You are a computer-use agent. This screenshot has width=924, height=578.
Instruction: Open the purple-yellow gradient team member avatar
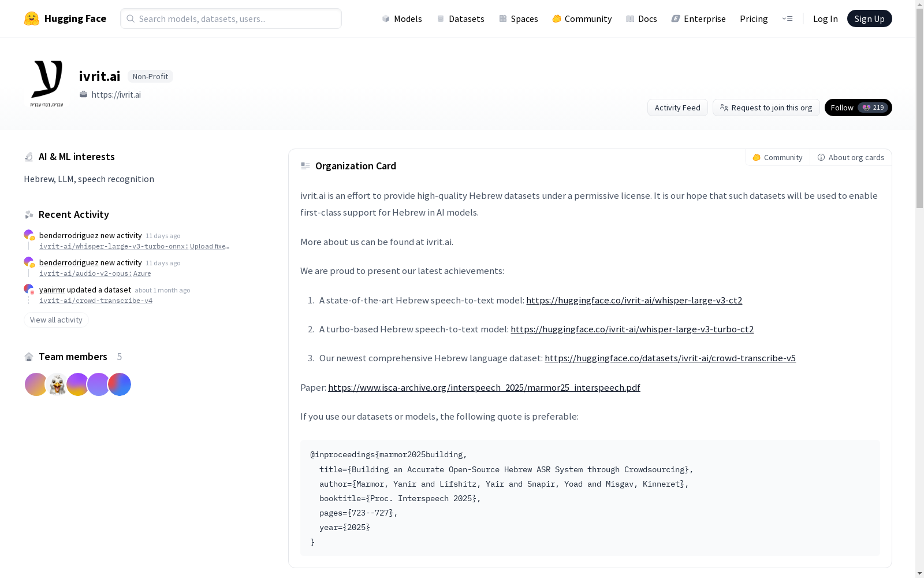(x=77, y=384)
